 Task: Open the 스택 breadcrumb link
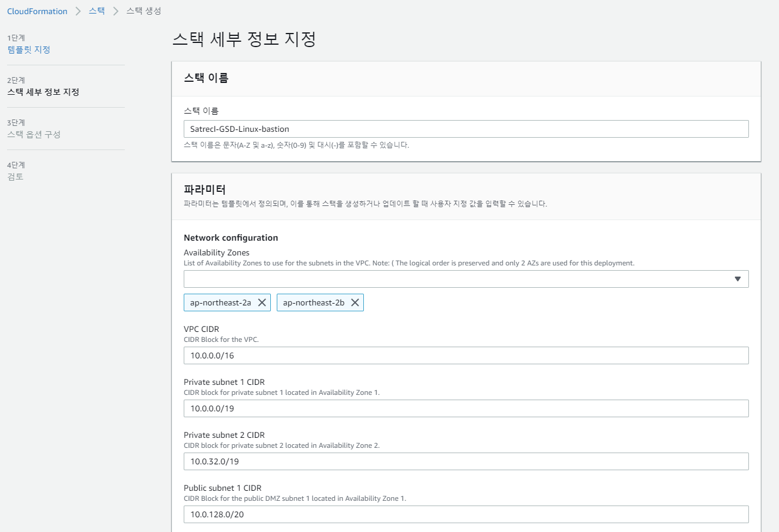pyautogui.click(x=97, y=11)
